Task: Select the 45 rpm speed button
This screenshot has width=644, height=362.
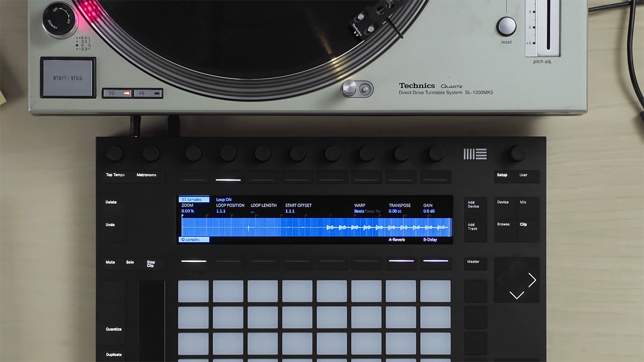Action: click(148, 93)
